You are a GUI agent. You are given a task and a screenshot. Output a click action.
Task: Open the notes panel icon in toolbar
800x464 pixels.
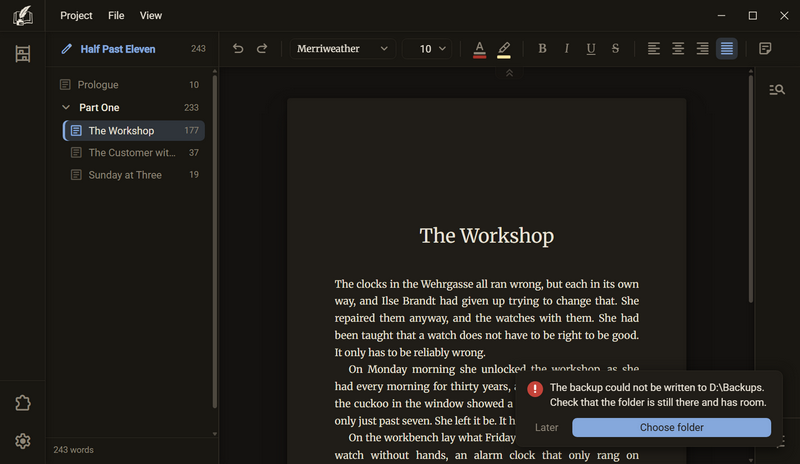(x=765, y=48)
